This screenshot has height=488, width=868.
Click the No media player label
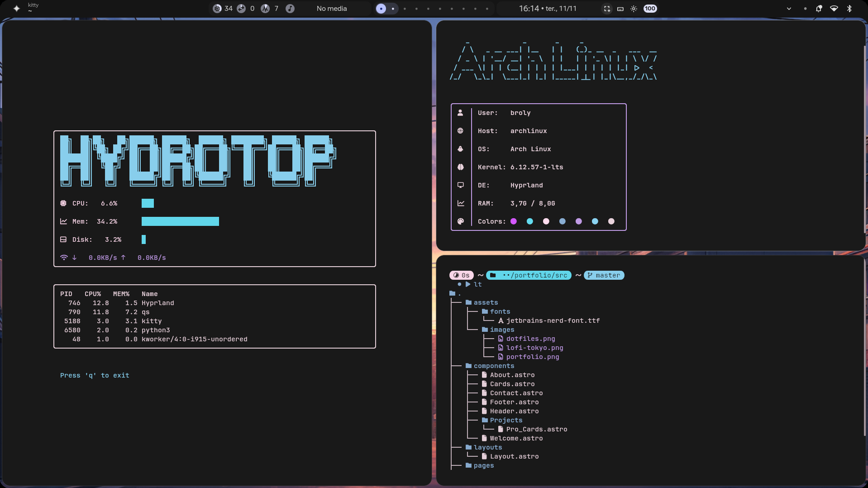[331, 9]
